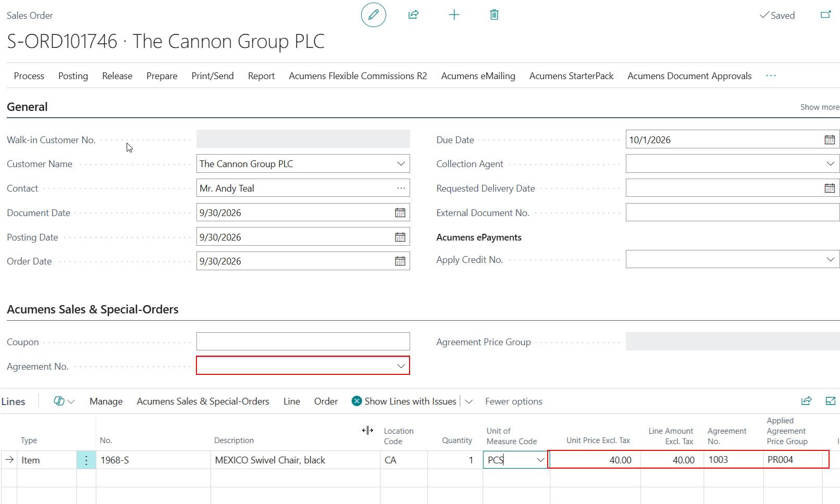Open the chevron next to Show Lines with Issues
This screenshot has width=840, height=504.
pos(468,401)
